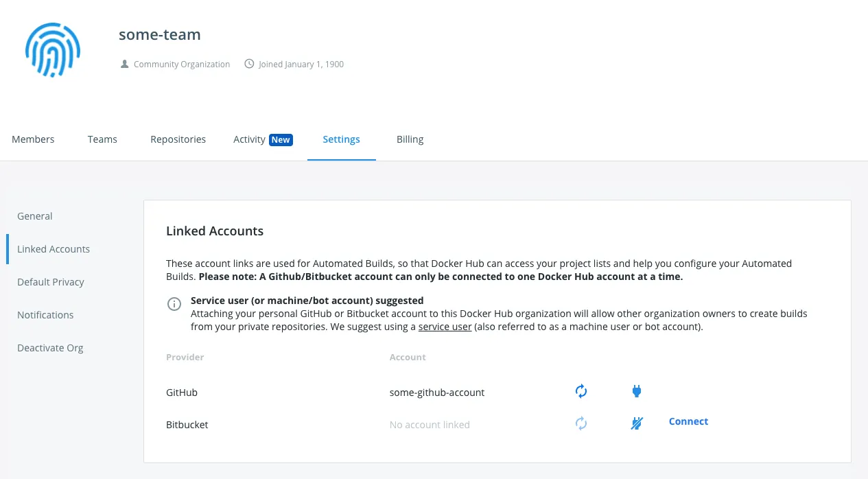
Task: Click the New badge next to Activity
Action: pyautogui.click(x=281, y=140)
